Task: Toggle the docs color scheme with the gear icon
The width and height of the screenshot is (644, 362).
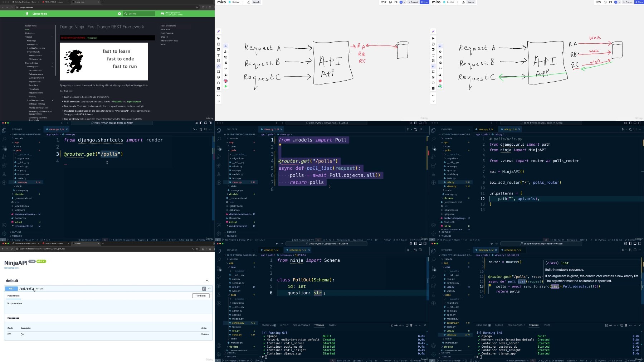Action: [x=119, y=14]
